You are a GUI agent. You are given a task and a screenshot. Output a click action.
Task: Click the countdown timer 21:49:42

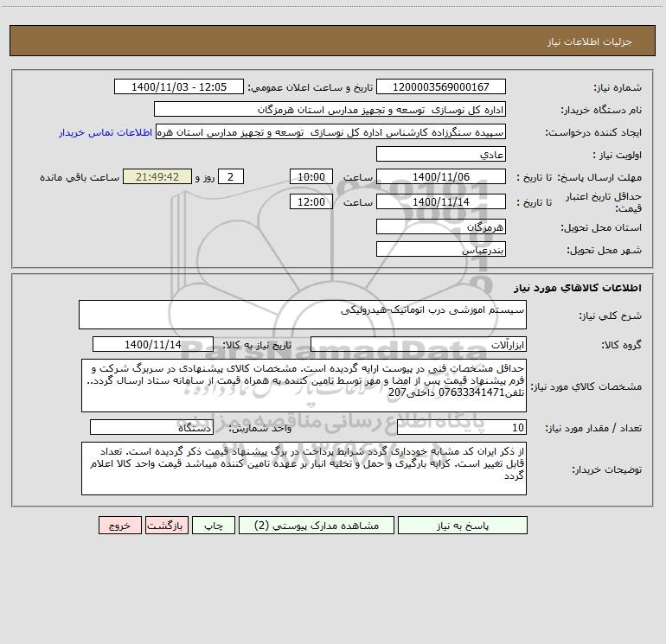(x=157, y=176)
